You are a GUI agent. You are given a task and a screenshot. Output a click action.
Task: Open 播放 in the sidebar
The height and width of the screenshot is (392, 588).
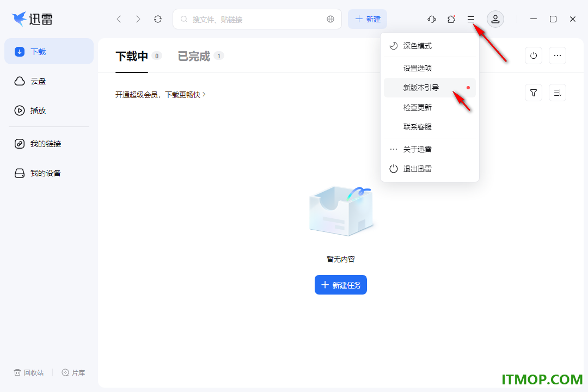pos(49,111)
